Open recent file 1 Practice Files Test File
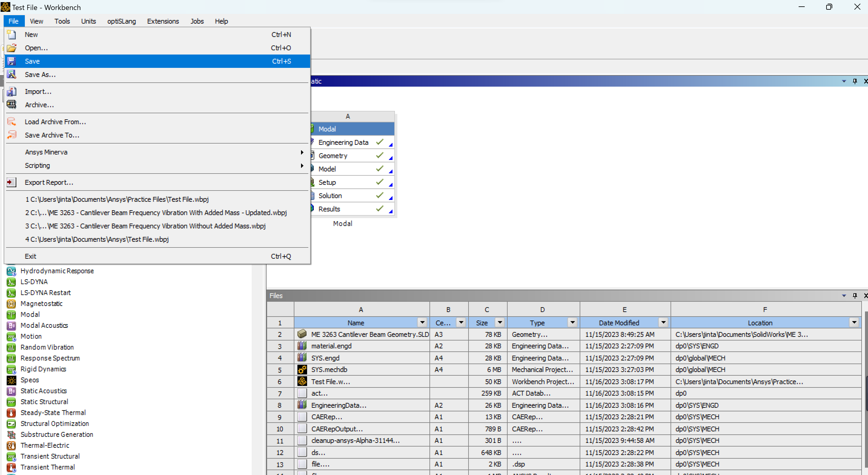868x475 pixels. click(x=157, y=199)
